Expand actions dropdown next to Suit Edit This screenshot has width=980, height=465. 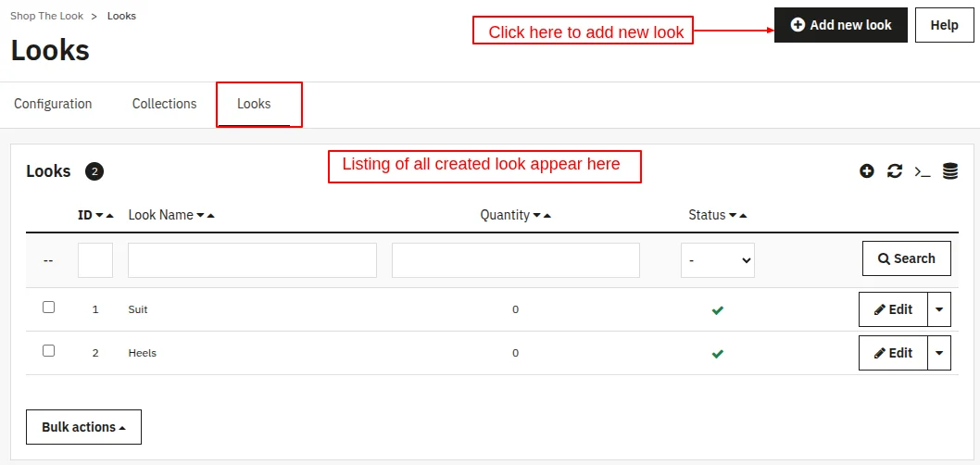[939, 309]
